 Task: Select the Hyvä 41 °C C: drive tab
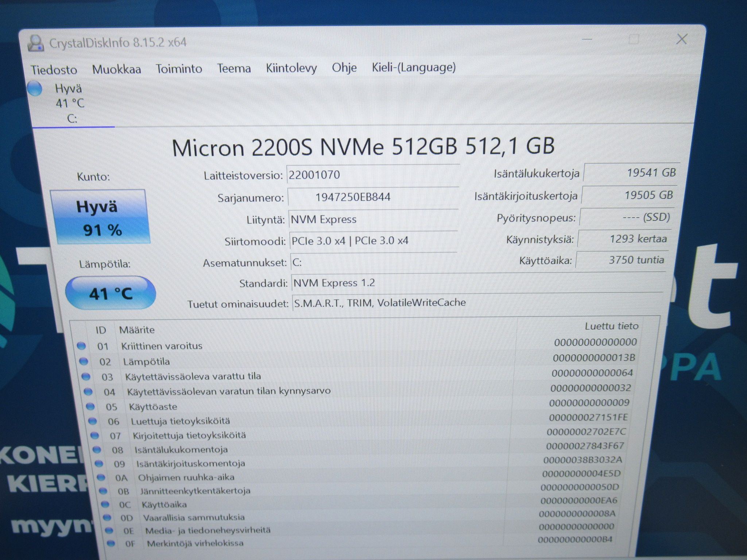pos(70,104)
